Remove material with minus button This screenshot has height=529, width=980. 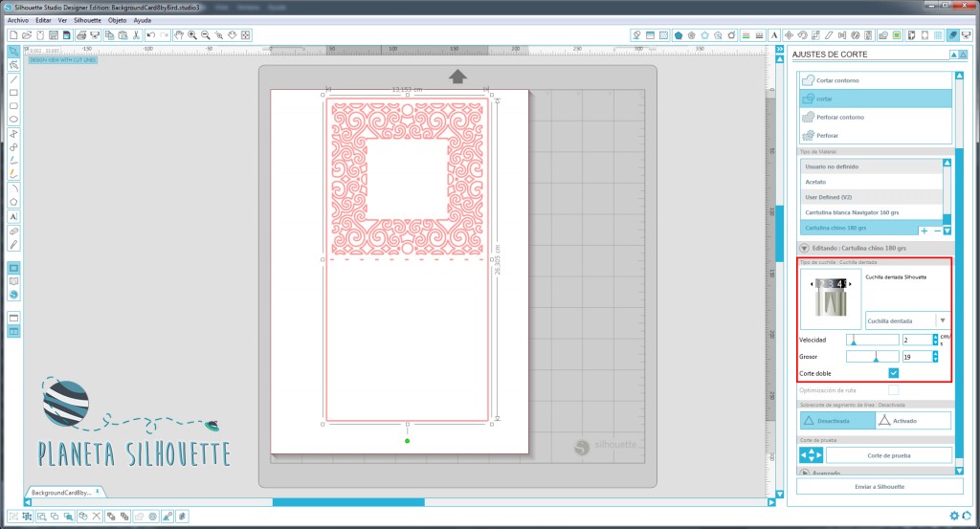point(937,231)
